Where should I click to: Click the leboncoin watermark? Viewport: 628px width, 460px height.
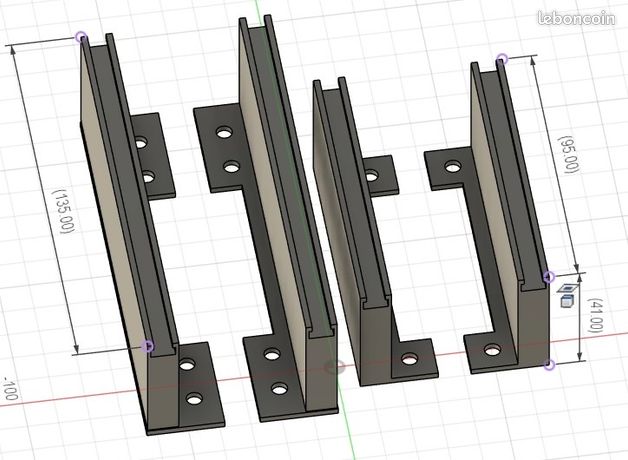576,18
